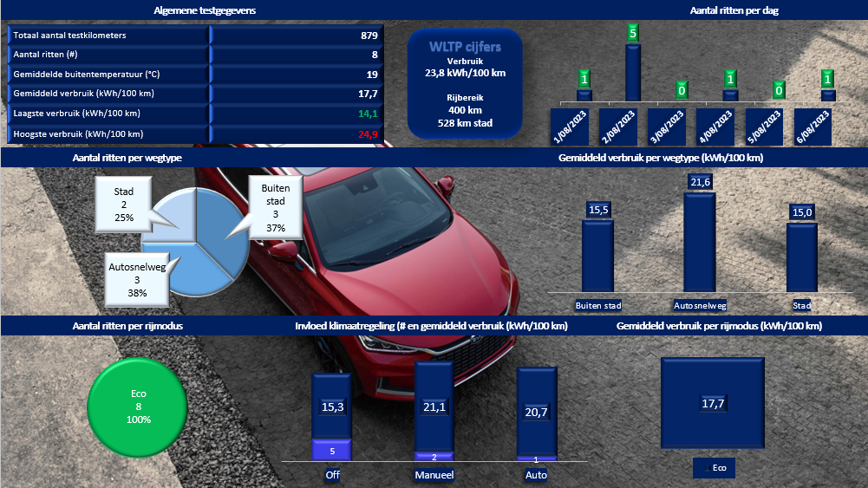Select the 15,3 label on the Off bar
The width and height of the screenshot is (868, 488).
coord(332,407)
